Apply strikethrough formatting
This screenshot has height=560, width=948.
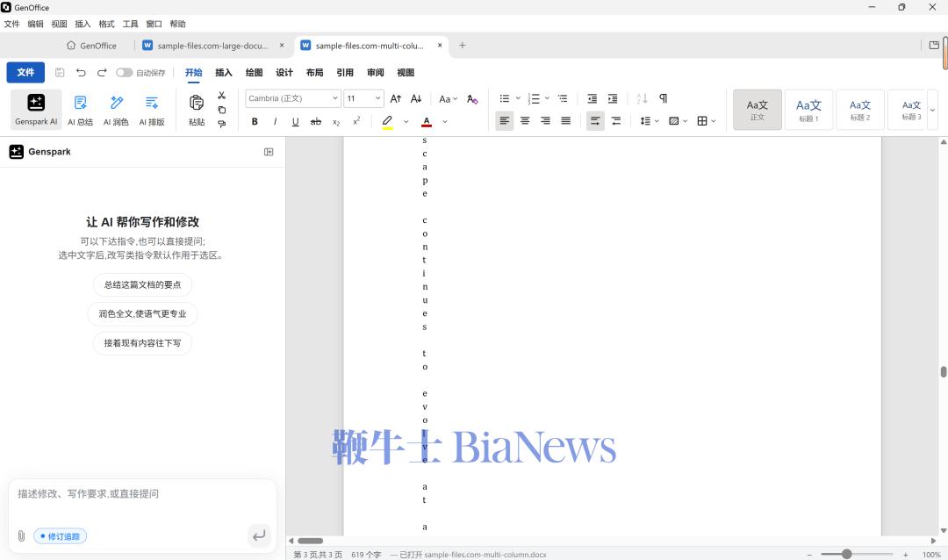coord(316,121)
